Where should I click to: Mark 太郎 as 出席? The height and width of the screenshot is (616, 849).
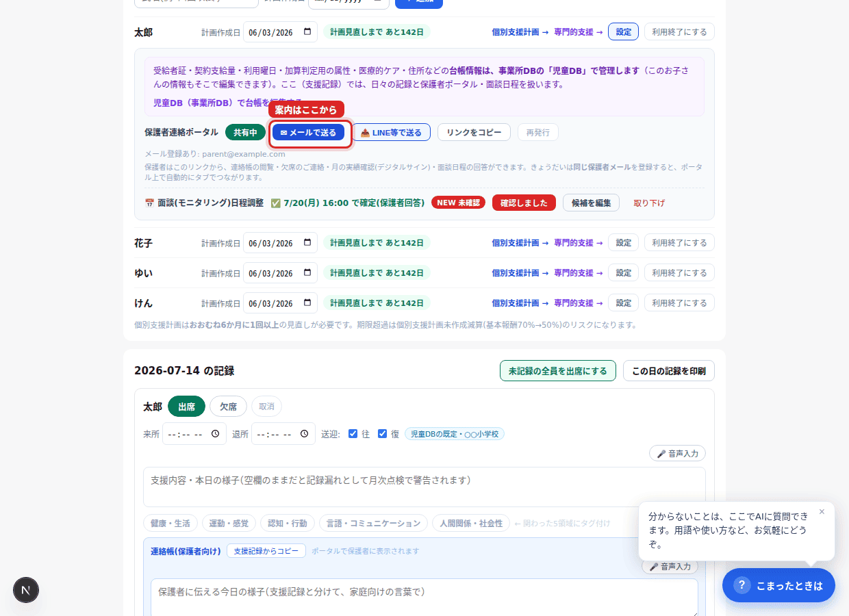(x=186, y=407)
